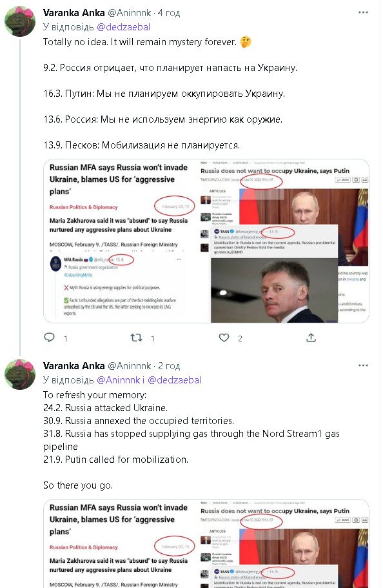Click like count next to heart
383x588 pixels.
240,338
